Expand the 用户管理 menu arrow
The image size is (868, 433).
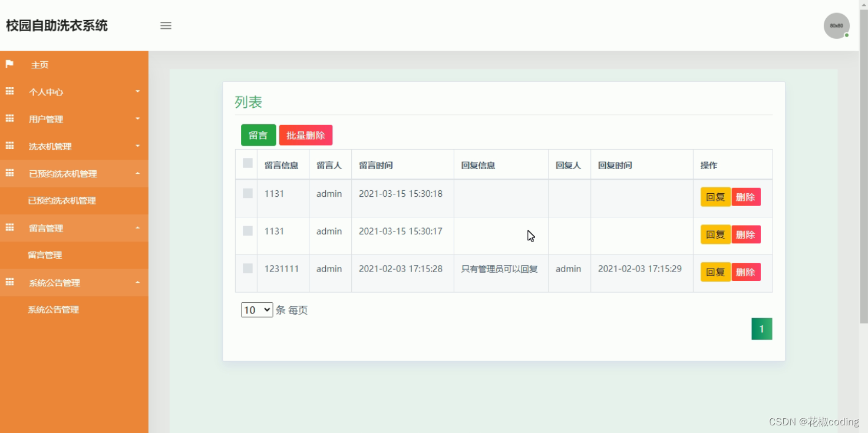pyautogui.click(x=138, y=118)
